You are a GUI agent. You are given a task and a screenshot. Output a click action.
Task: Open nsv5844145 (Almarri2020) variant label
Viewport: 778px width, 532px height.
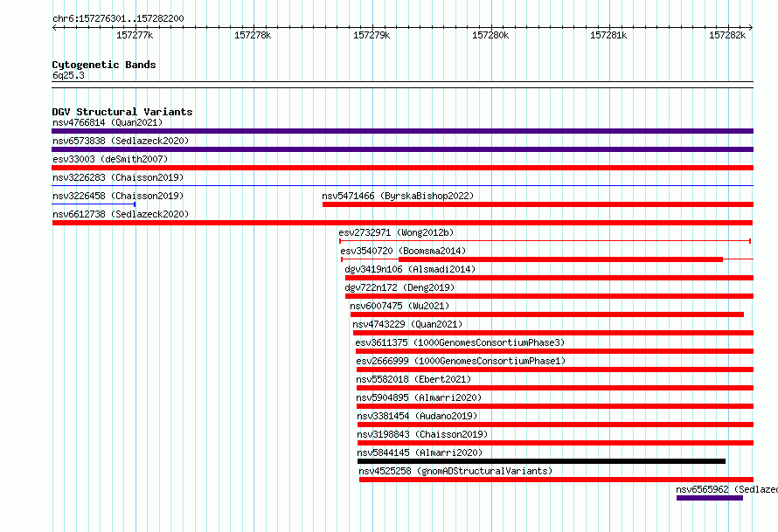point(420,453)
